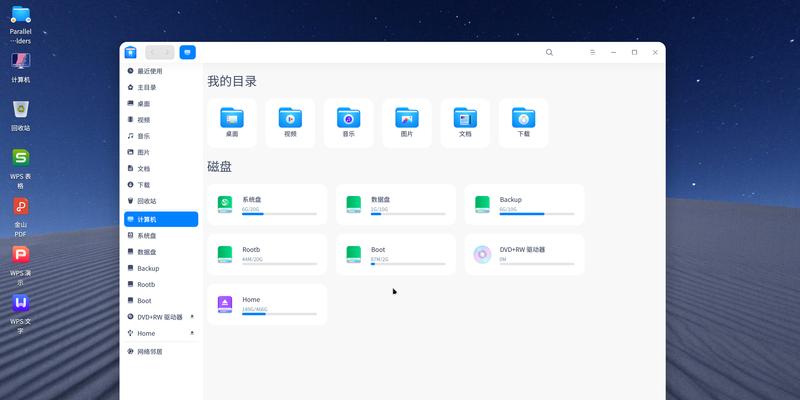This screenshot has width=800, height=400.
Task: Eject the Home volume in sidebar
Action: pyautogui.click(x=192, y=332)
